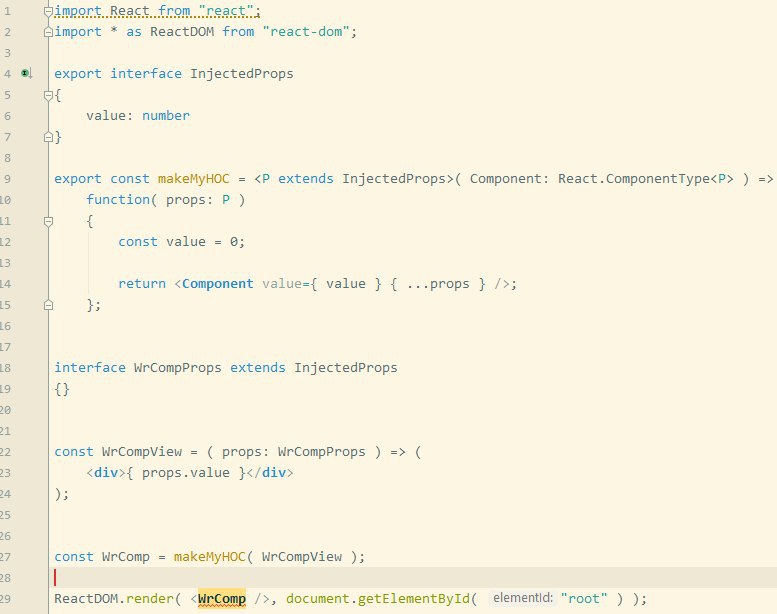777x614 pixels.
Task: Click the 'function' keyword
Action: click(118, 200)
